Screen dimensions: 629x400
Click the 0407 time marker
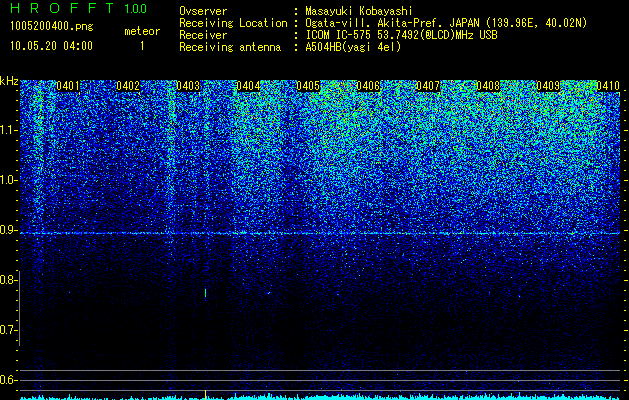click(428, 86)
